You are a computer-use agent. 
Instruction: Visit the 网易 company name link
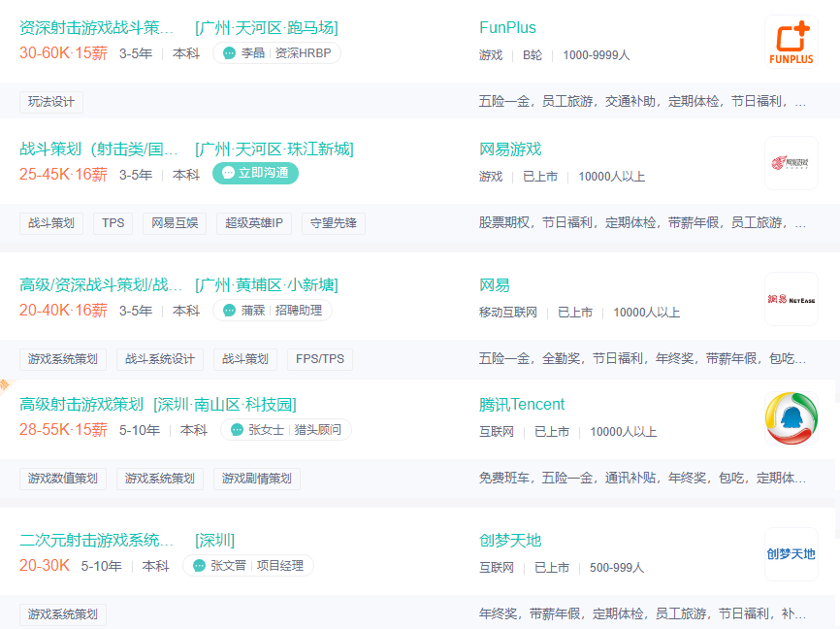(x=495, y=284)
